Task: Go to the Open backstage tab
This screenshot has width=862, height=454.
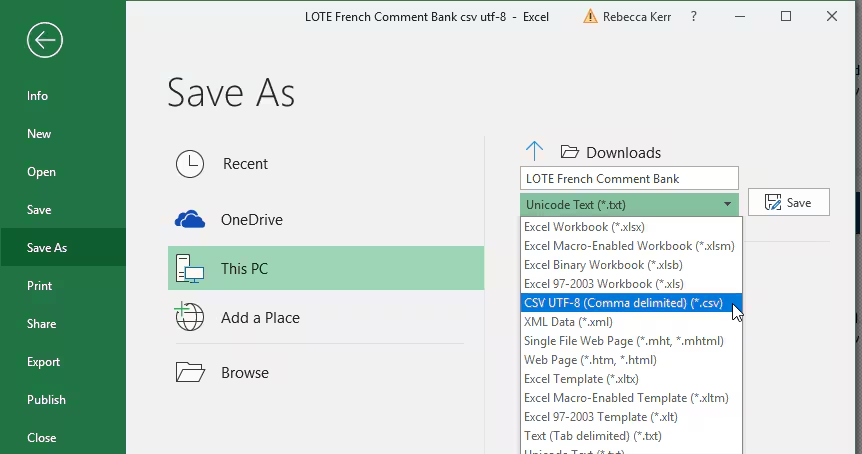Action: pos(63,171)
